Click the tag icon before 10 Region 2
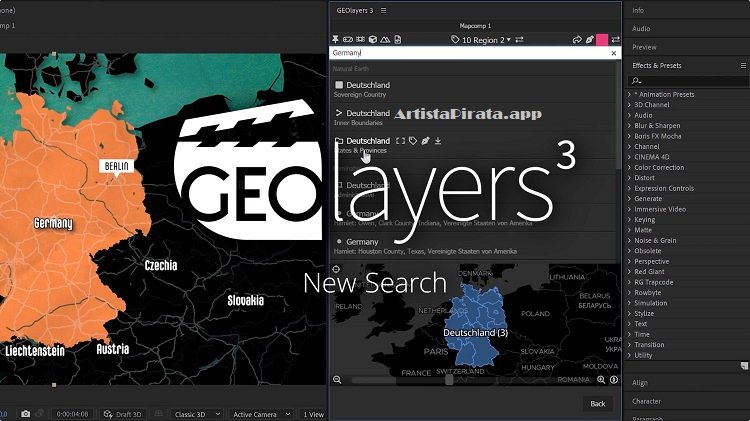This screenshot has width=750, height=421. click(455, 39)
